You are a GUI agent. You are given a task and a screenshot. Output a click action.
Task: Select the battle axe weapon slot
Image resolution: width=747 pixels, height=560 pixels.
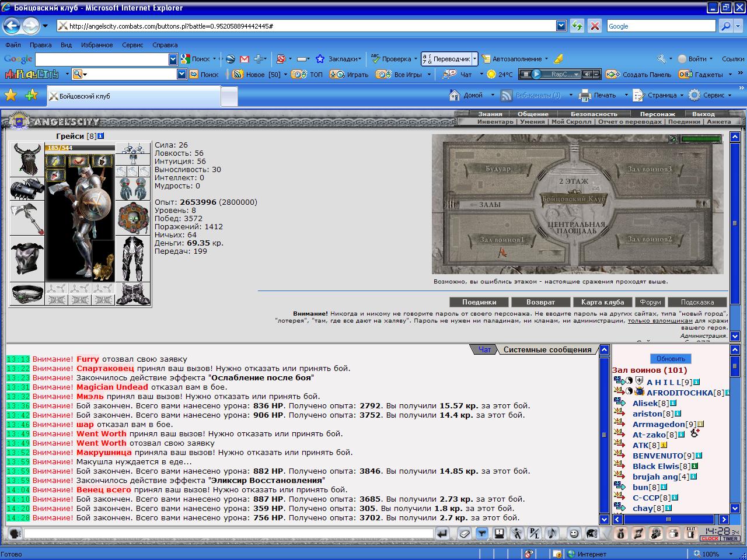pos(27,219)
